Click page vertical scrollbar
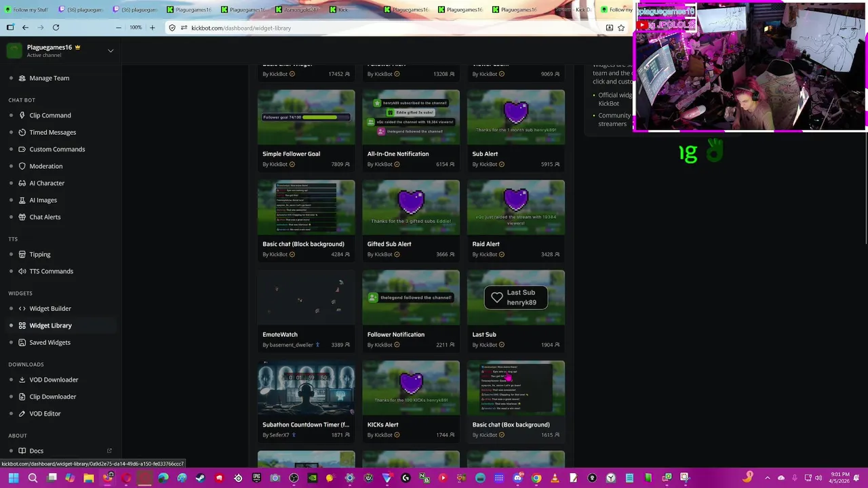868x488 pixels. click(x=865, y=156)
